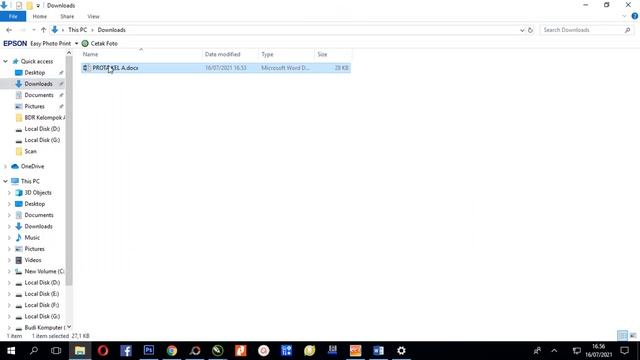Screen dimensions: 640x360
Task: Refresh the Downloads folder
Action: 530,30
